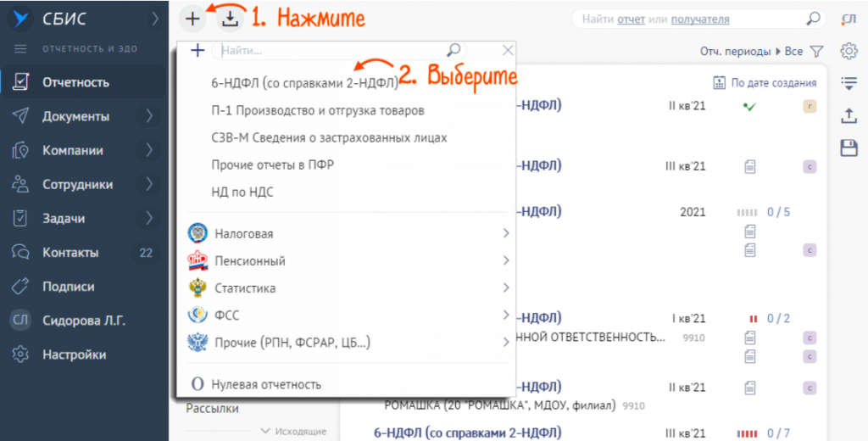This screenshot has height=441, width=868.
Task: Open the Отч. периоды Все filter
Action: click(751, 52)
